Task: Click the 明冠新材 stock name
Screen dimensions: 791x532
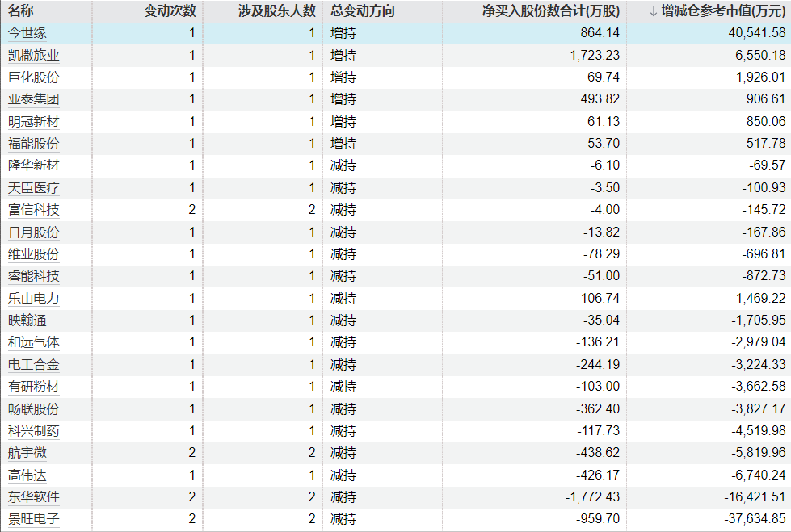Action: tap(34, 122)
